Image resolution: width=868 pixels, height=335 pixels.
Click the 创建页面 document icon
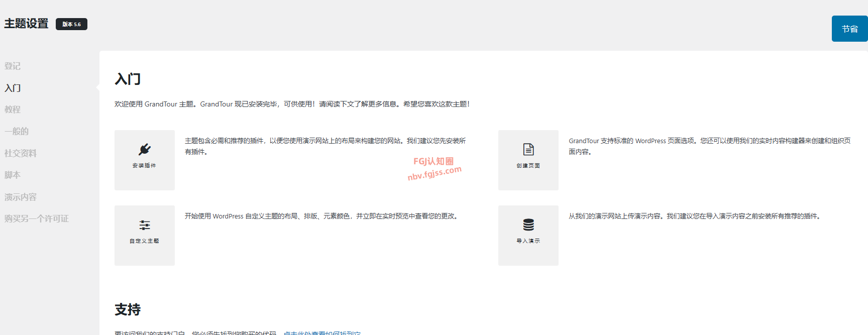point(528,149)
